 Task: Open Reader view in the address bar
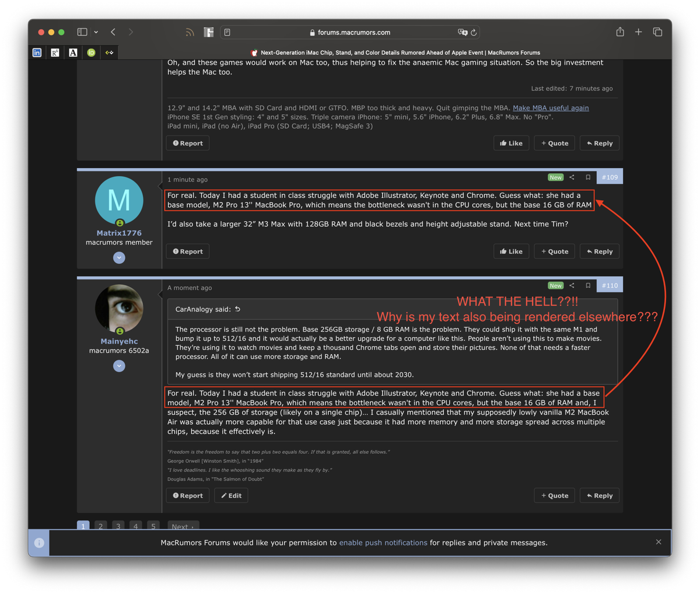tap(228, 33)
